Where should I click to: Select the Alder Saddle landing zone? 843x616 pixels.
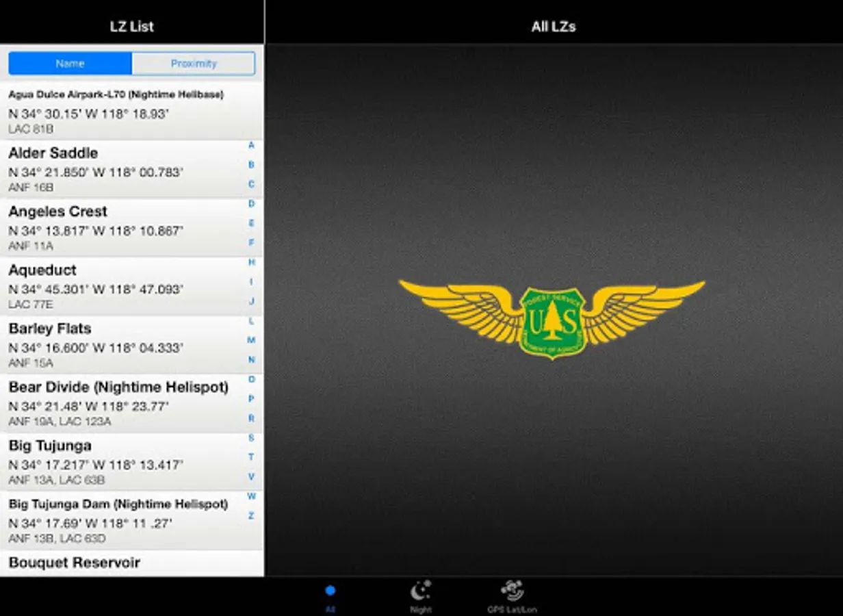[x=131, y=170]
